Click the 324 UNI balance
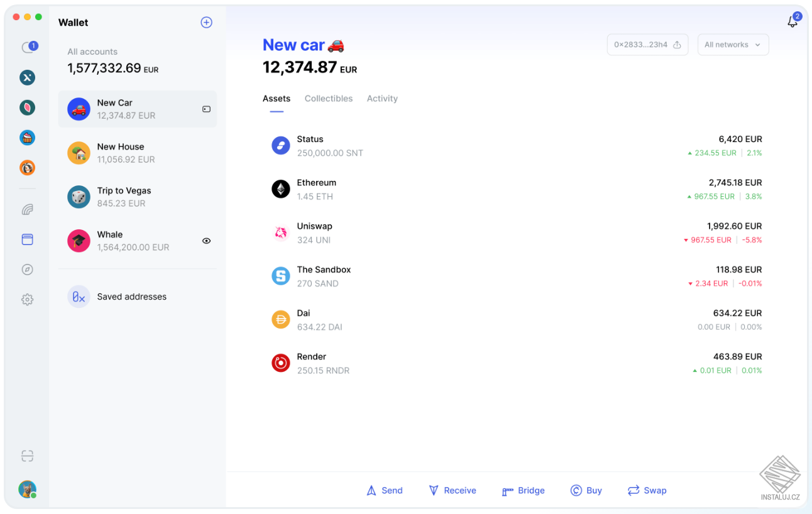 pyautogui.click(x=314, y=240)
